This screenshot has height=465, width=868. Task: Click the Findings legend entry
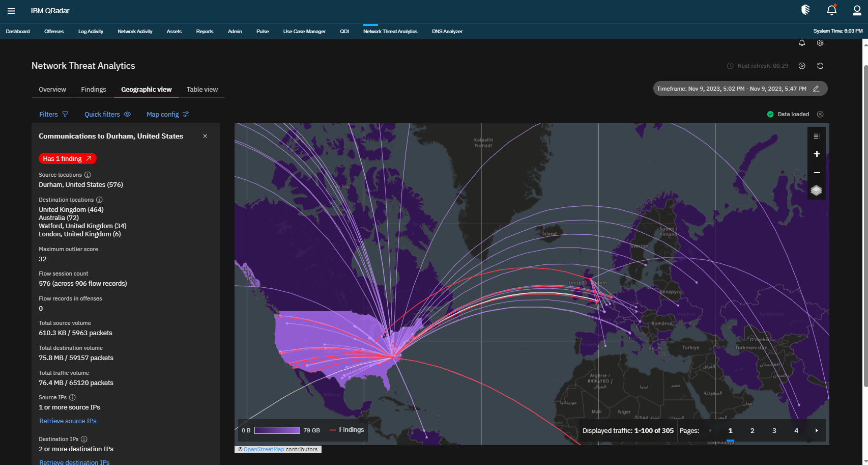click(x=347, y=430)
